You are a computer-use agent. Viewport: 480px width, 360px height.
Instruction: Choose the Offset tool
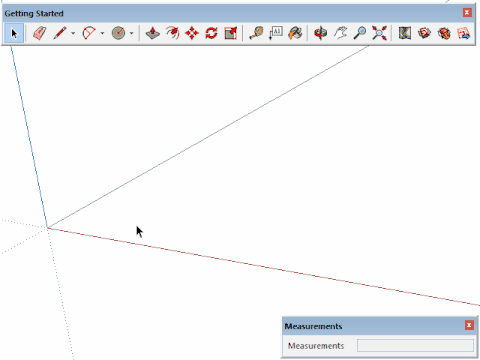(172, 33)
